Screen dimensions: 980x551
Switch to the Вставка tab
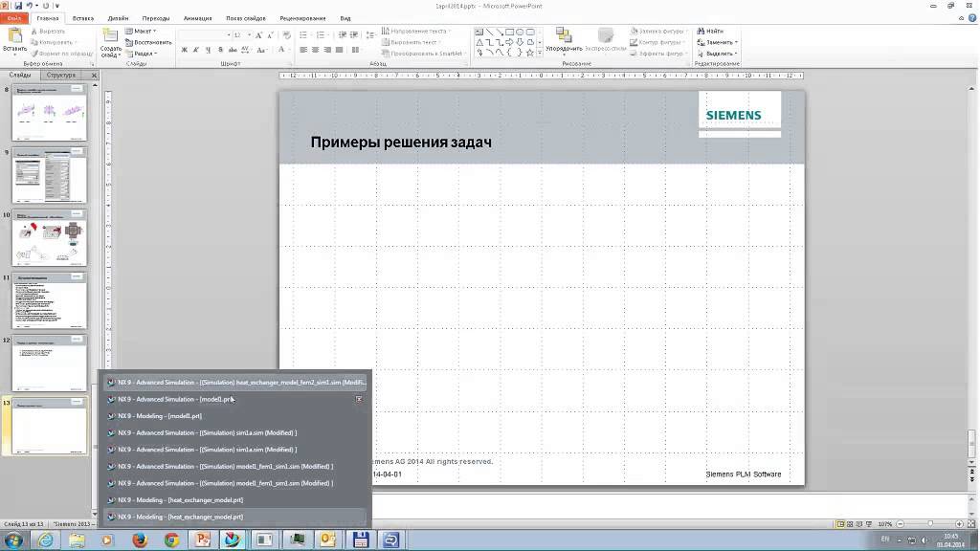point(82,19)
